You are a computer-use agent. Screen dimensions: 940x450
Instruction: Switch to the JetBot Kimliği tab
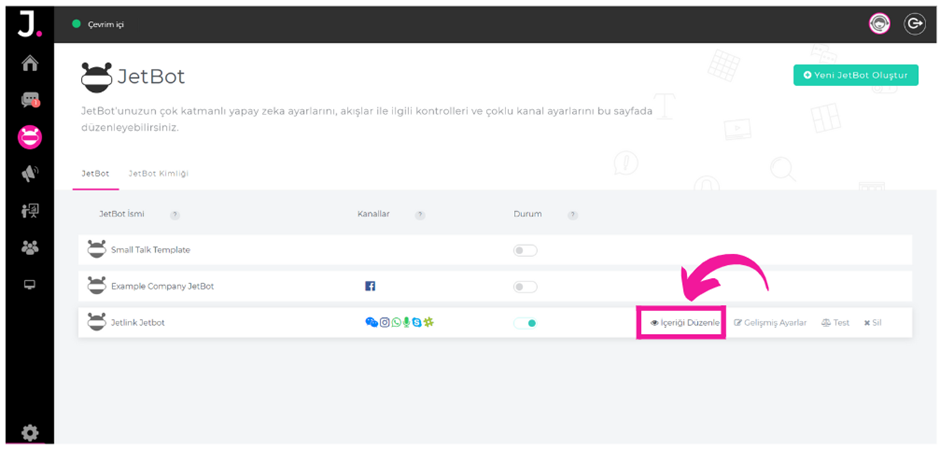[158, 174]
